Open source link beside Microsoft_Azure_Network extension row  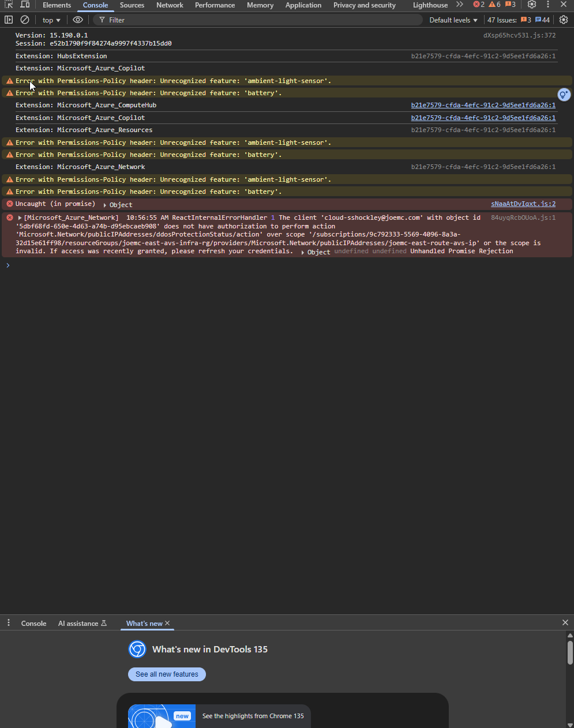coord(483,167)
